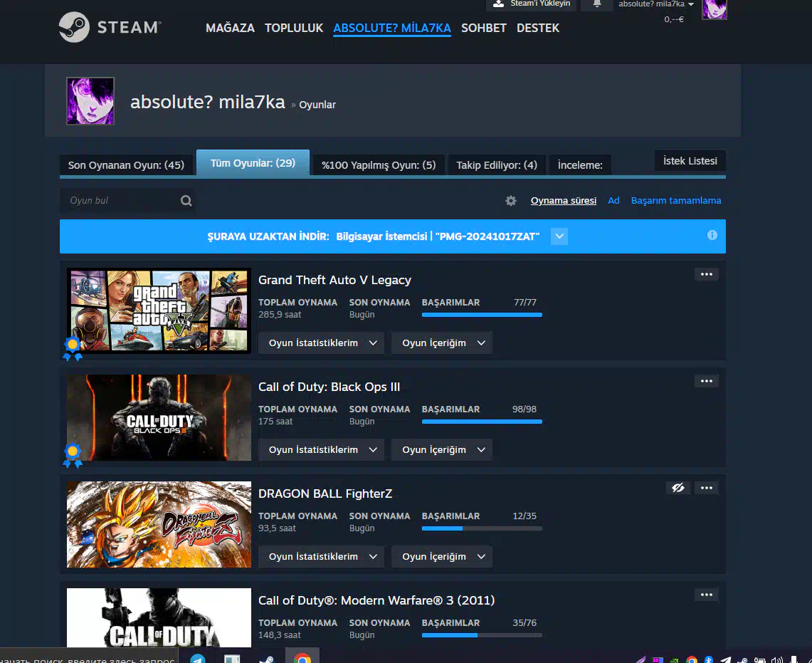
Task: Open DRAGON BALL FighterZ cover image
Action: (159, 524)
